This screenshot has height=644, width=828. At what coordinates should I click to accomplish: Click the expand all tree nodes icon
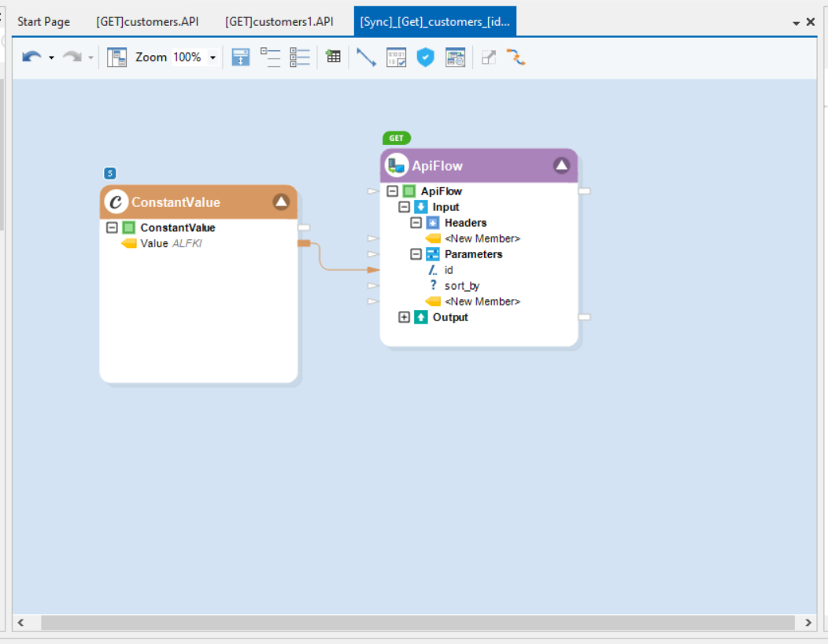click(x=299, y=57)
